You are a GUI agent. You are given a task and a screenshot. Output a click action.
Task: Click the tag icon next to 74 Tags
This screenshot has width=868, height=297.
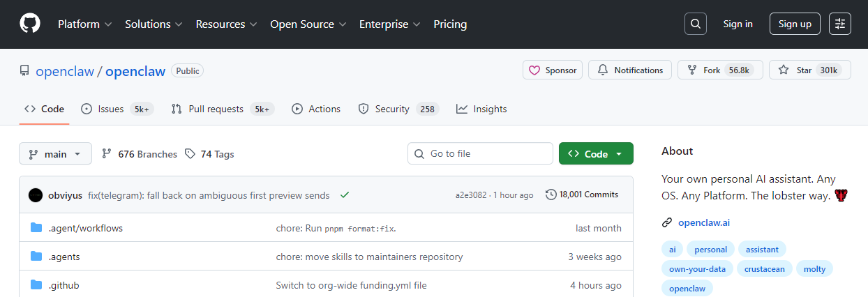click(x=190, y=154)
